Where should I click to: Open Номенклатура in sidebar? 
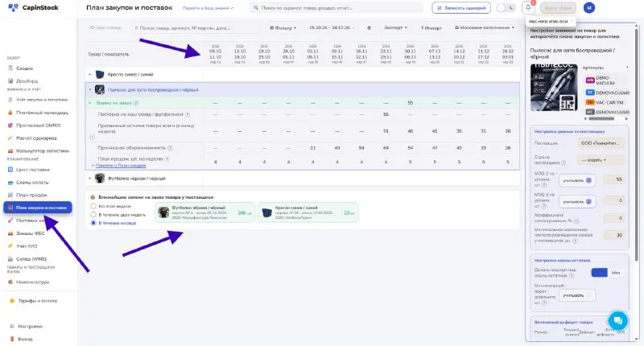pyautogui.click(x=32, y=282)
